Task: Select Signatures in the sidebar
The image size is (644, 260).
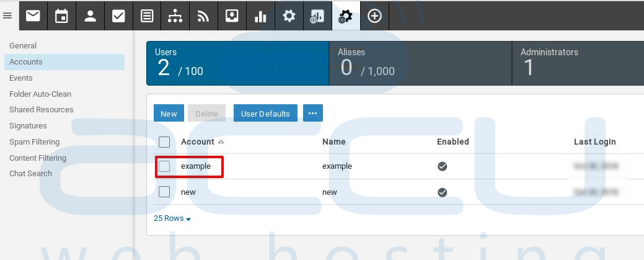Action: click(28, 125)
